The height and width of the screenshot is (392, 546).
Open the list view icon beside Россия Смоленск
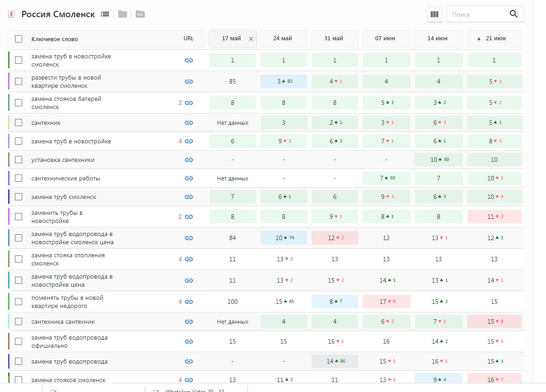(x=105, y=14)
